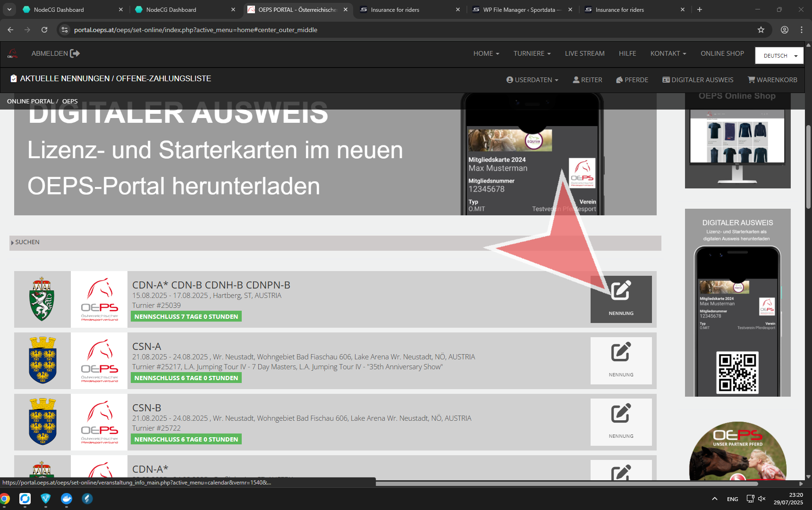Open the CDN-A* CDN-B CDNH-B CDNPN-B tournament title

[x=211, y=285]
